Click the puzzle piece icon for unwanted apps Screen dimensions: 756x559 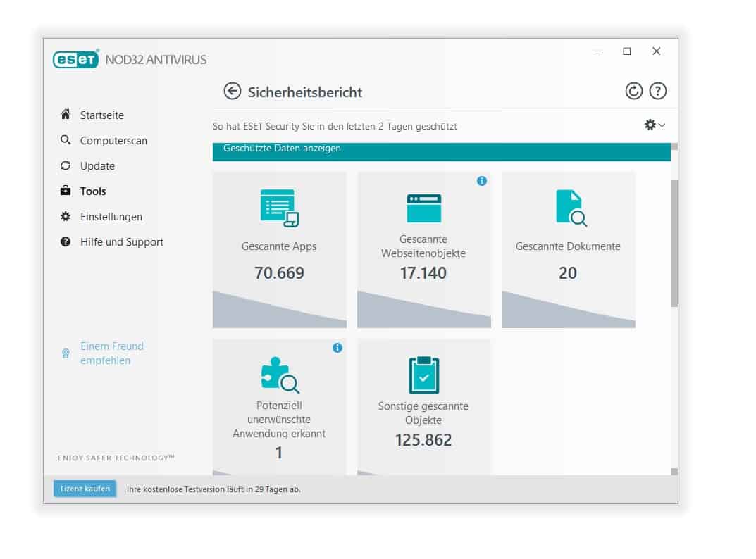click(x=280, y=375)
